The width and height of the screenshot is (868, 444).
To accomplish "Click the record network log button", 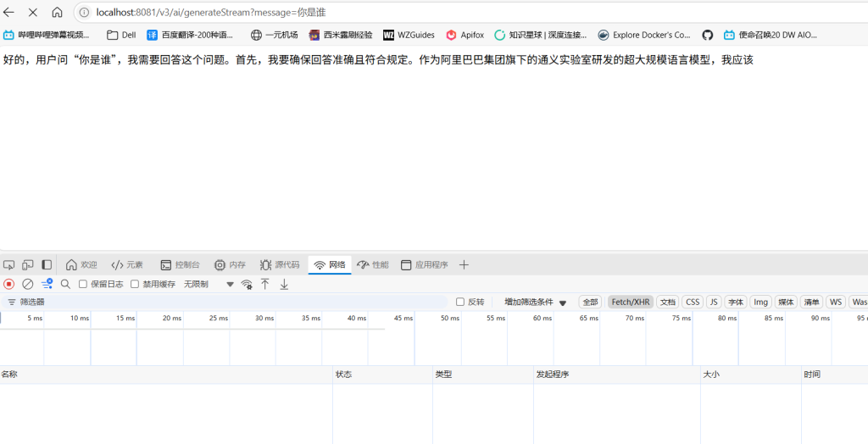I will pyautogui.click(x=9, y=285).
